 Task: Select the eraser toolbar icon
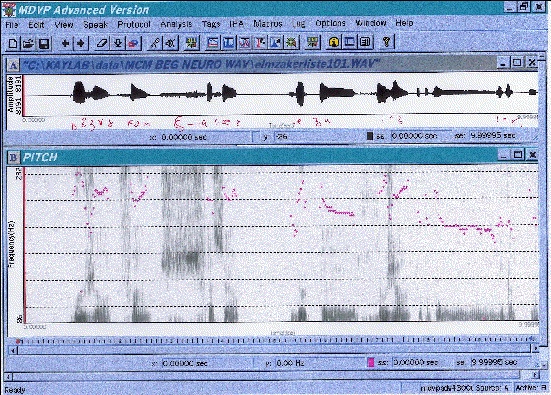pyautogui.click(x=102, y=43)
